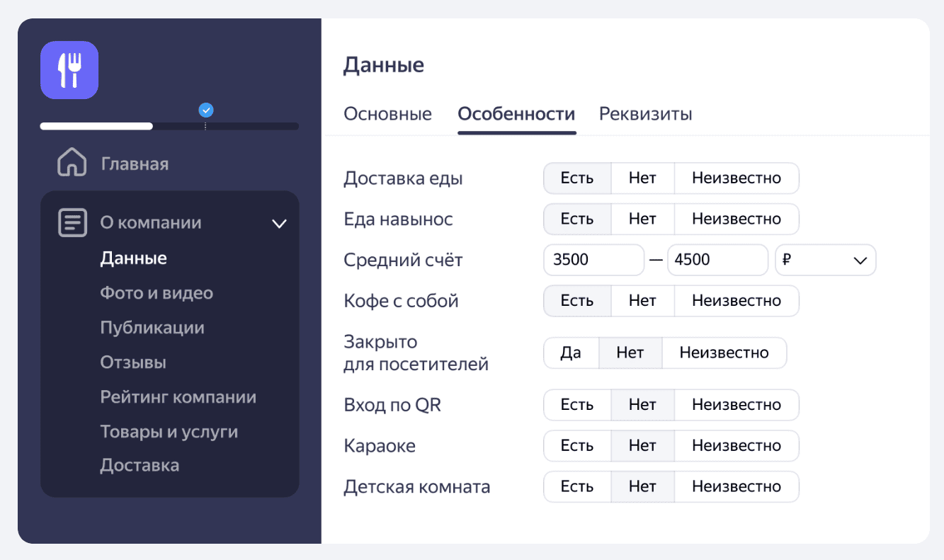Set Детская комната to Нет
Screen dimensions: 944x560
point(642,487)
